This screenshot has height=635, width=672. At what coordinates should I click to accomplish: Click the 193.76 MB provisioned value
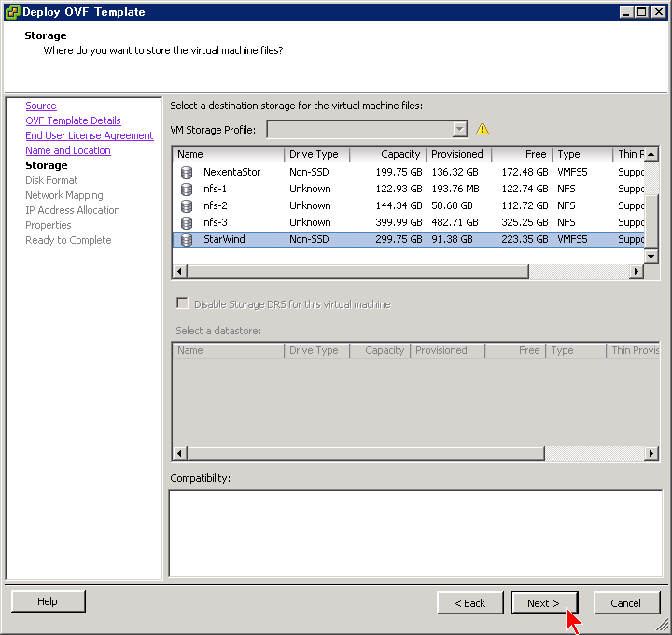point(455,189)
